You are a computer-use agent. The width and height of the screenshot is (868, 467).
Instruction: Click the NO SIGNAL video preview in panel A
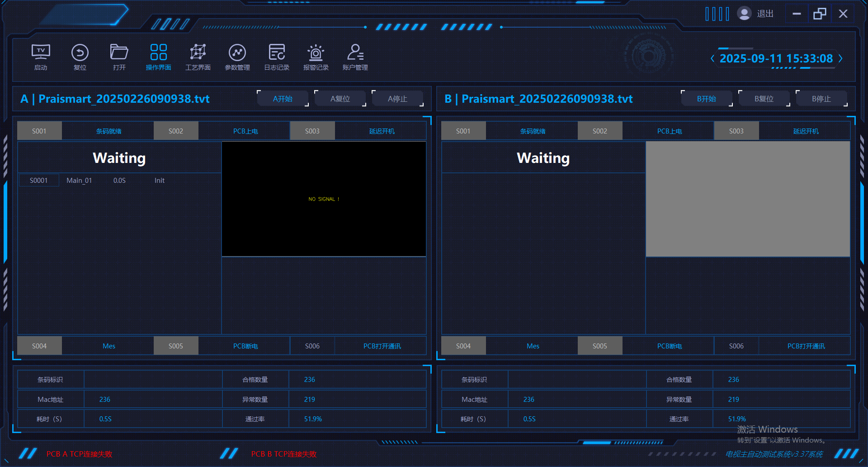[324, 199]
